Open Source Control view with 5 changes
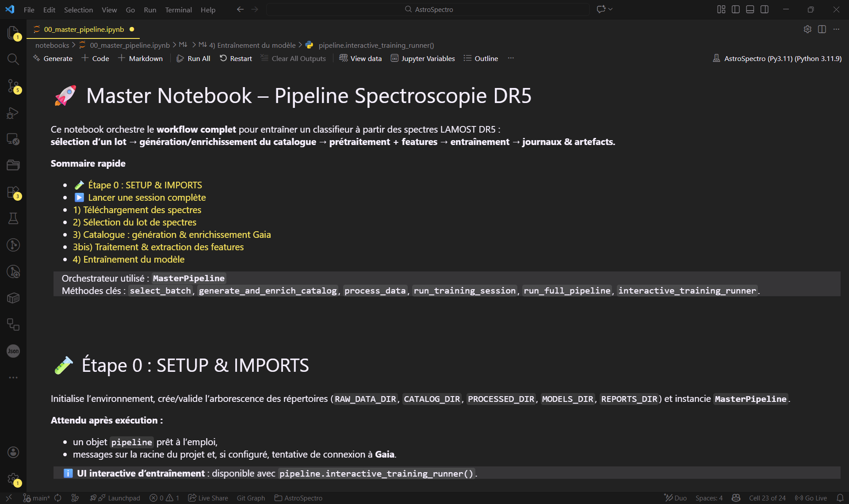The image size is (849, 504). pyautogui.click(x=13, y=86)
